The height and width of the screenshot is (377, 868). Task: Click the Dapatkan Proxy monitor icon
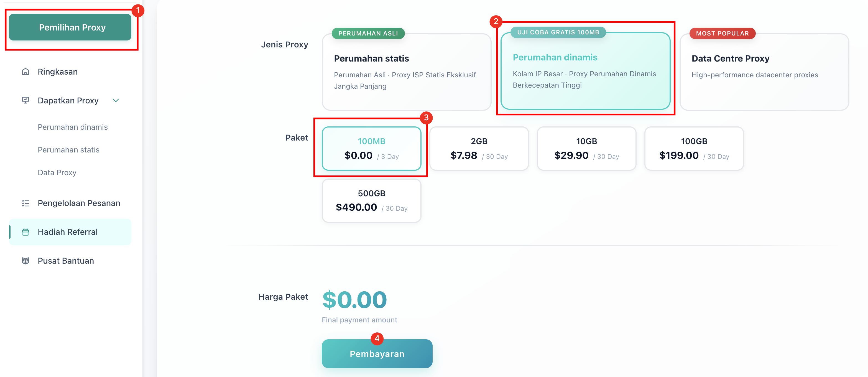pos(25,100)
